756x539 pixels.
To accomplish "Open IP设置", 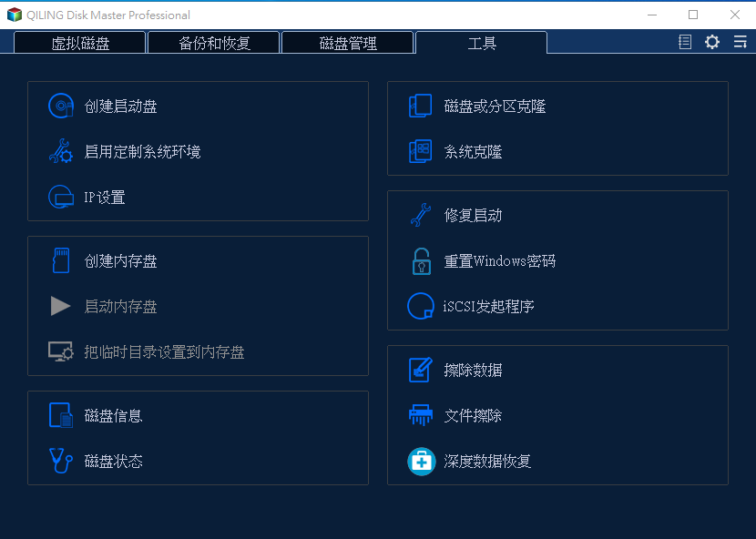I will [105, 198].
